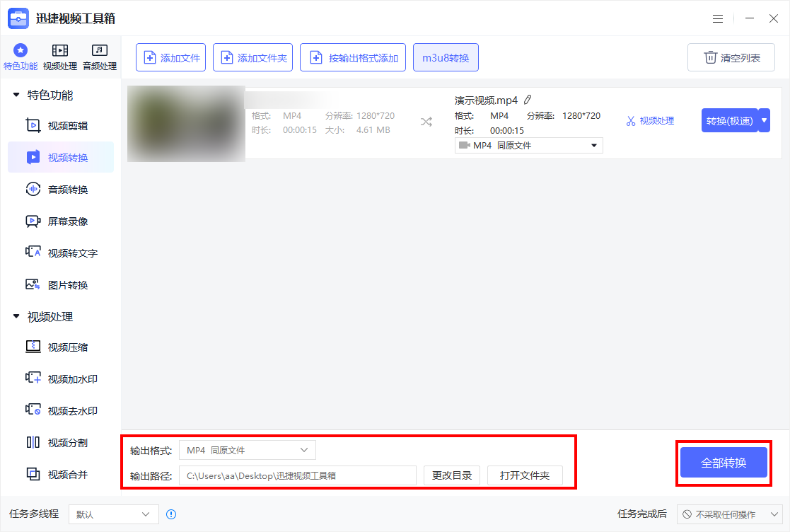Start conversion with 全部转换
This screenshot has height=532, width=790.
pos(724,463)
